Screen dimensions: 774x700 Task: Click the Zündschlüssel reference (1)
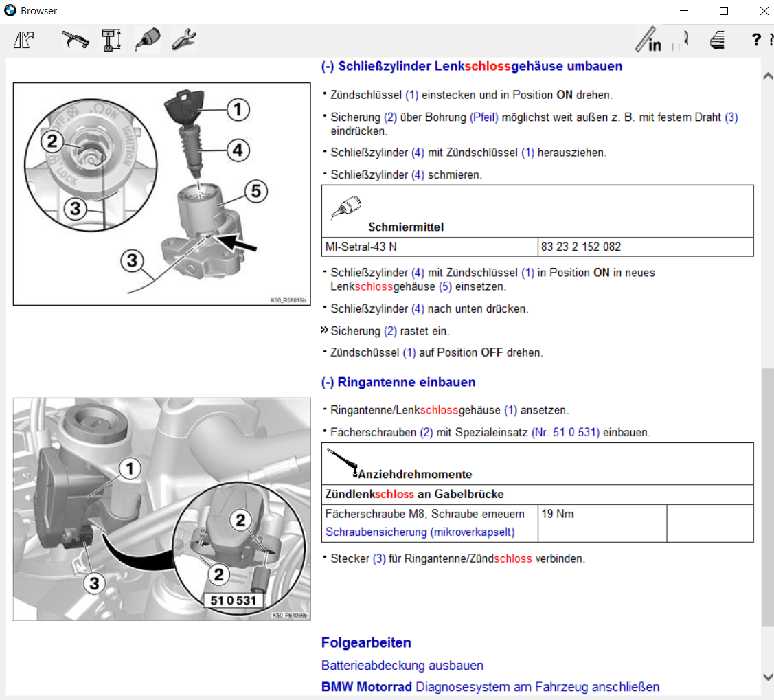click(410, 95)
